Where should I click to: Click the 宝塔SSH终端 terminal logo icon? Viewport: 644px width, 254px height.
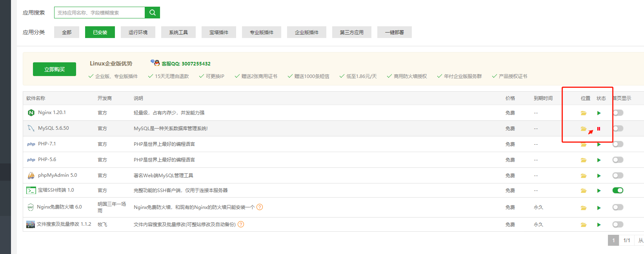point(31,190)
